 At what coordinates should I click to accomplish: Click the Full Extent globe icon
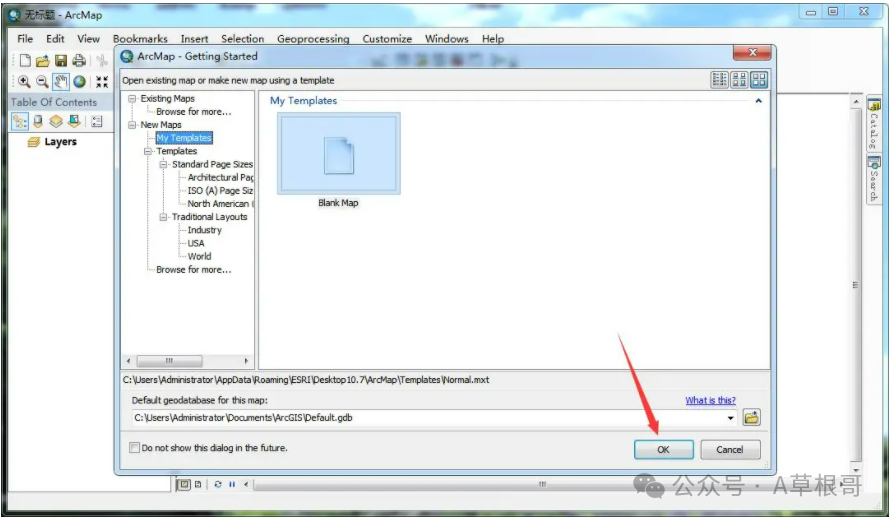(80, 82)
